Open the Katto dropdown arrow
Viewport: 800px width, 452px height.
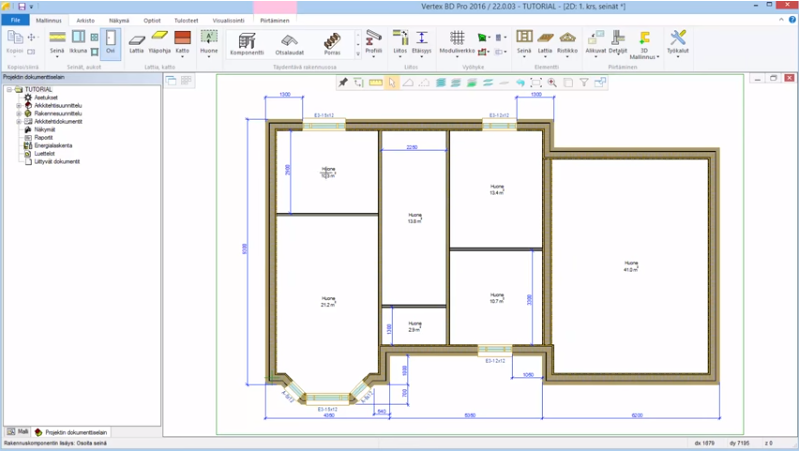point(182,56)
